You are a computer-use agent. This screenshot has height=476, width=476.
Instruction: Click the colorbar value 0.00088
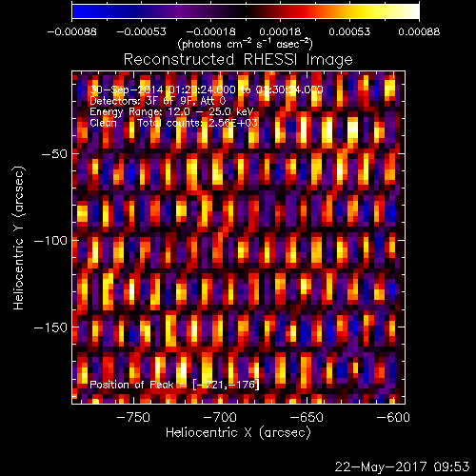419,31
